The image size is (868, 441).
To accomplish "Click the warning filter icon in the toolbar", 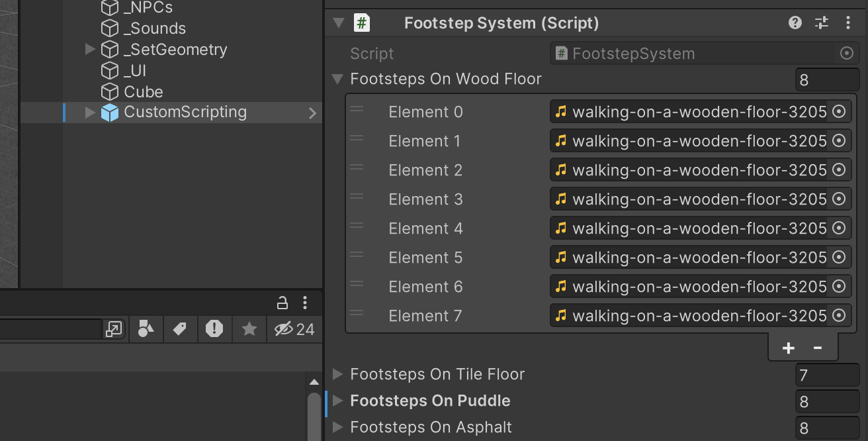I will pyautogui.click(x=214, y=329).
